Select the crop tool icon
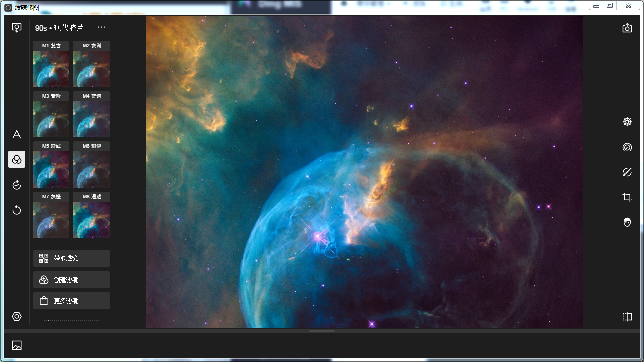Image resolution: width=644 pixels, height=362 pixels. [x=627, y=197]
